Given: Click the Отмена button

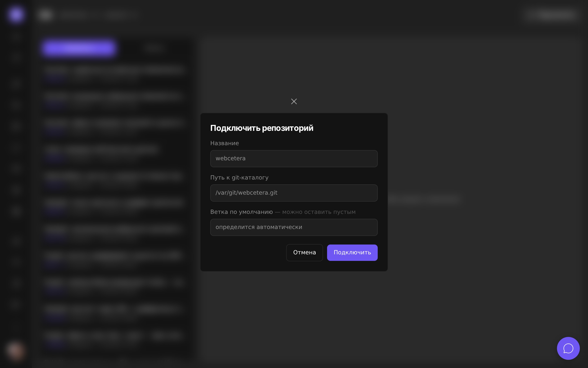Looking at the screenshot, I should point(304,253).
